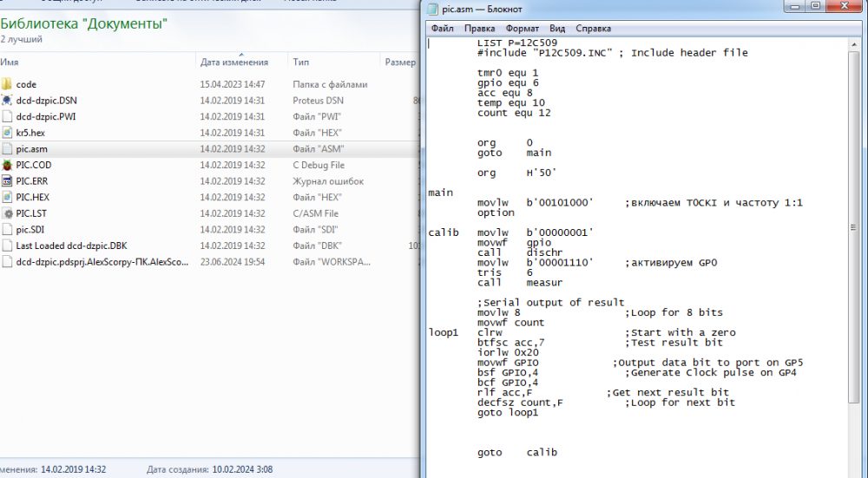Select the pic.SDI file icon
Viewport: 868px width, 478px height.
pos(8,230)
